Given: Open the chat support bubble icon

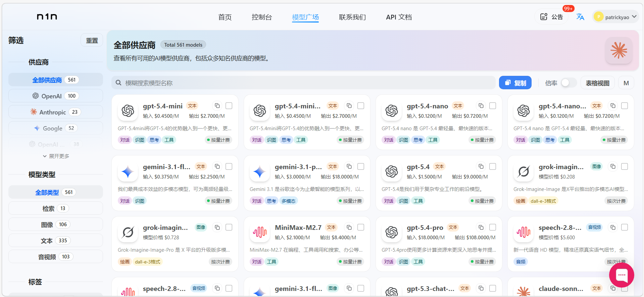Looking at the screenshot, I should 621,275.
